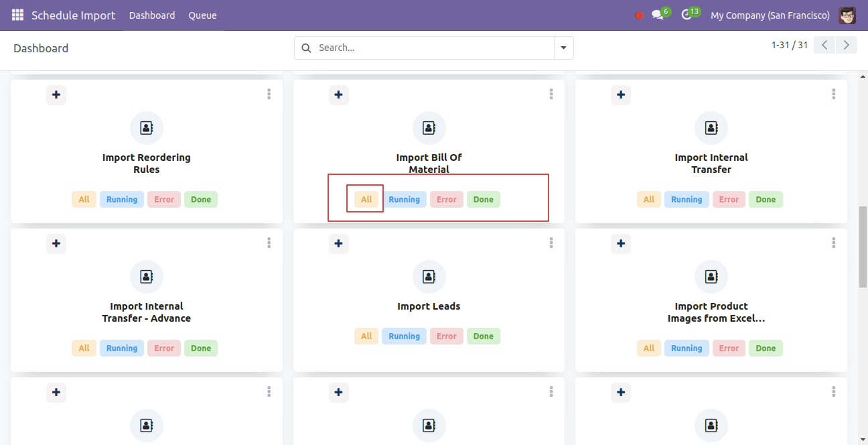Screen dimensions: 868x445
Task: Click Error on Import Internal Transfer
Action: pyautogui.click(x=729, y=200)
